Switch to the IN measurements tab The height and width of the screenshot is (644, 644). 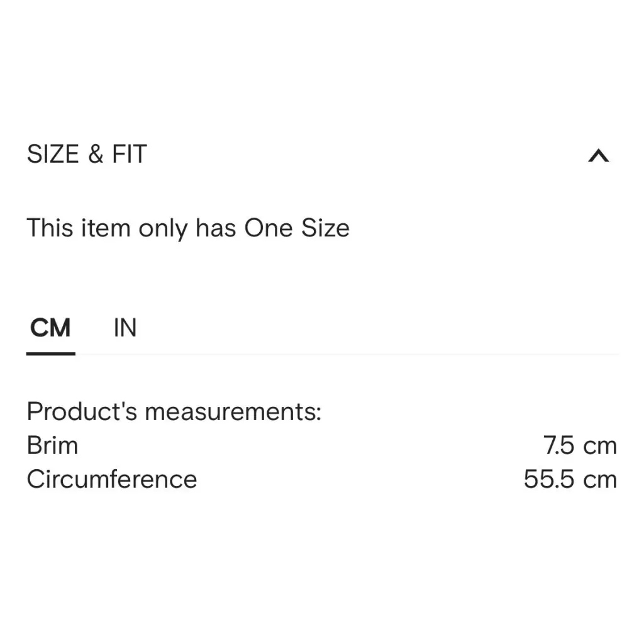click(125, 328)
